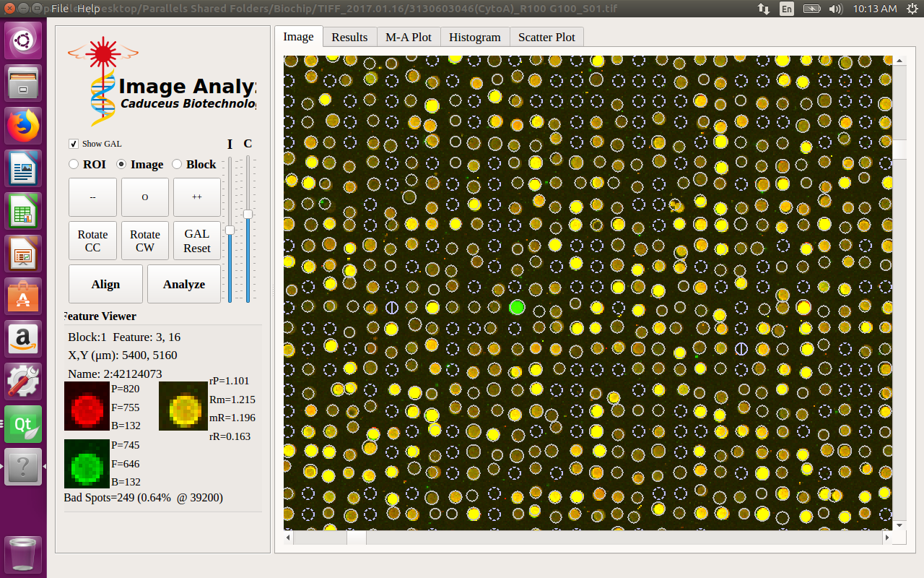Open the keyboard language En indicator
This screenshot has width=924, height=578.
(x=786, y=9)
